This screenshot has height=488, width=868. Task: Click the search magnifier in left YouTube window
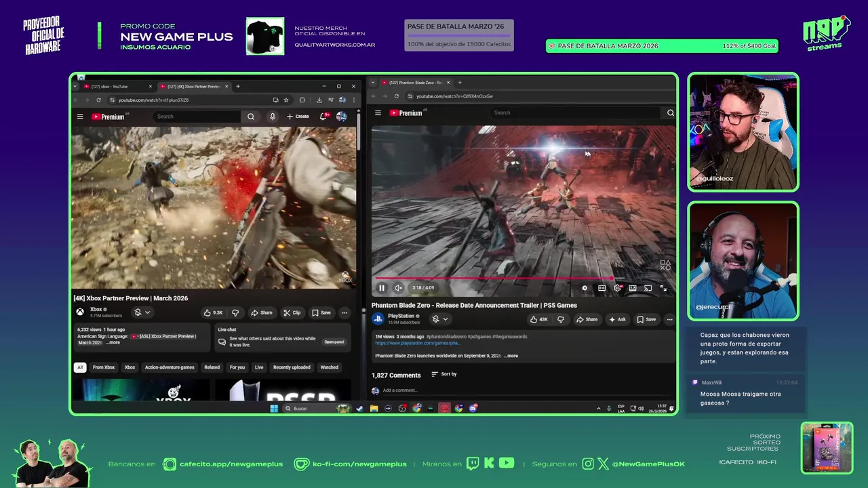point(251,117)
